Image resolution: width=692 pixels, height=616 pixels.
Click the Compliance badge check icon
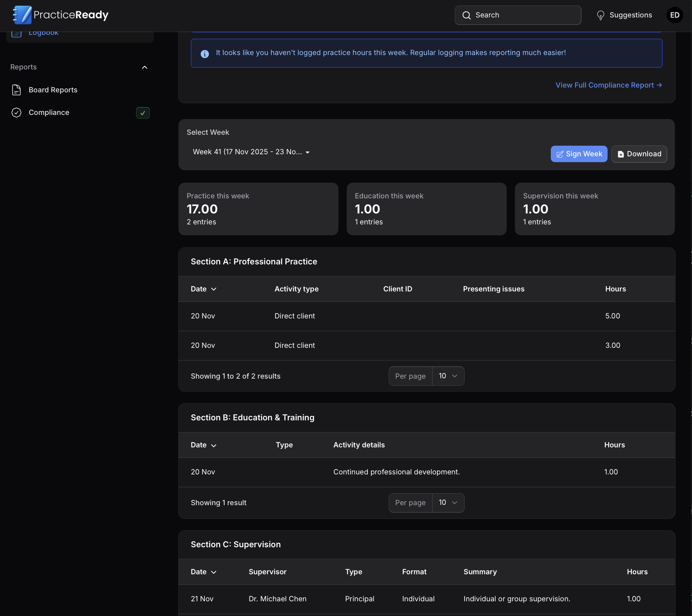(16, 113)
